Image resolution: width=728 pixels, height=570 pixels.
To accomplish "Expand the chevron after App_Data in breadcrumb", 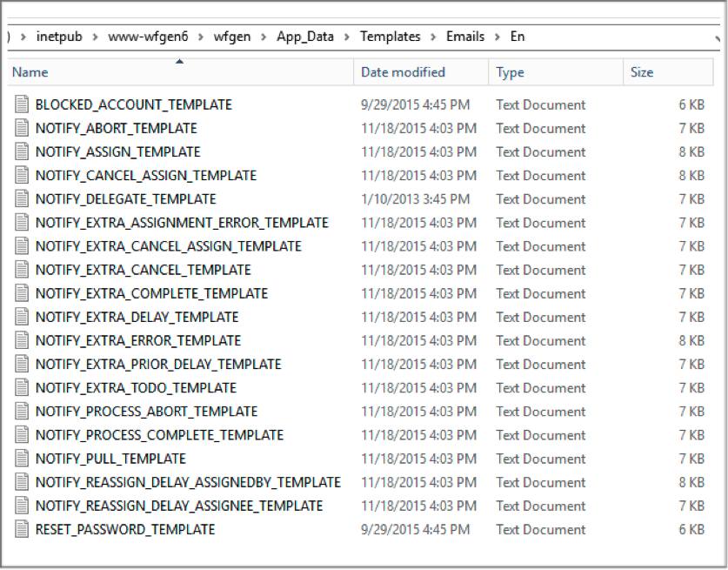I will point(347,37).
